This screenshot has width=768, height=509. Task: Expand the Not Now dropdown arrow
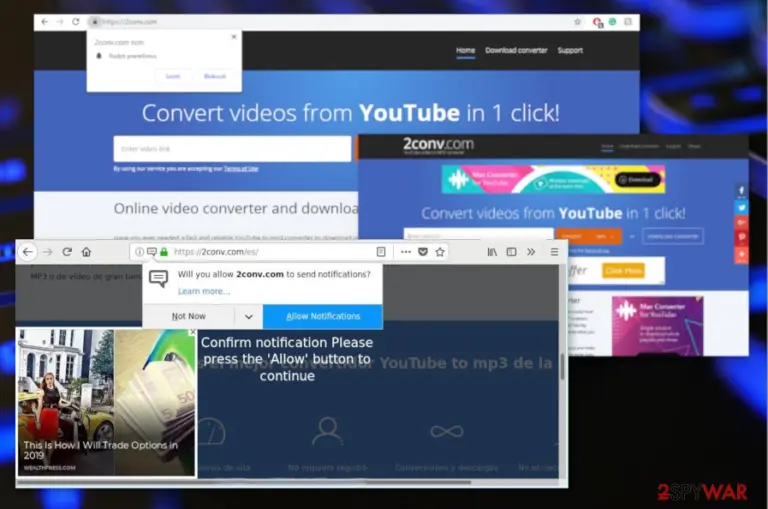(249, 316)
